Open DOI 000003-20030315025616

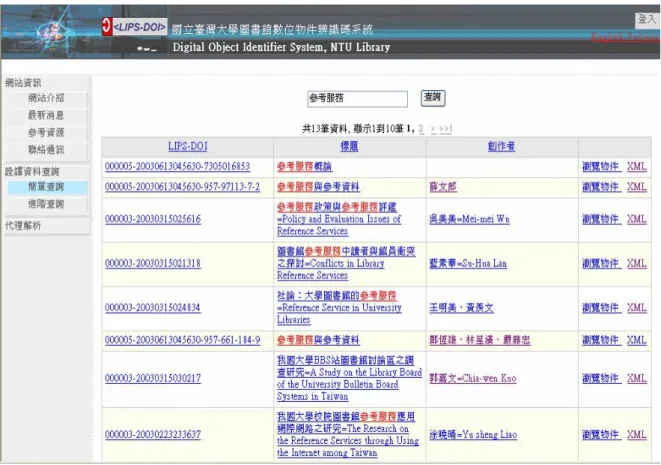click(153, 219)
